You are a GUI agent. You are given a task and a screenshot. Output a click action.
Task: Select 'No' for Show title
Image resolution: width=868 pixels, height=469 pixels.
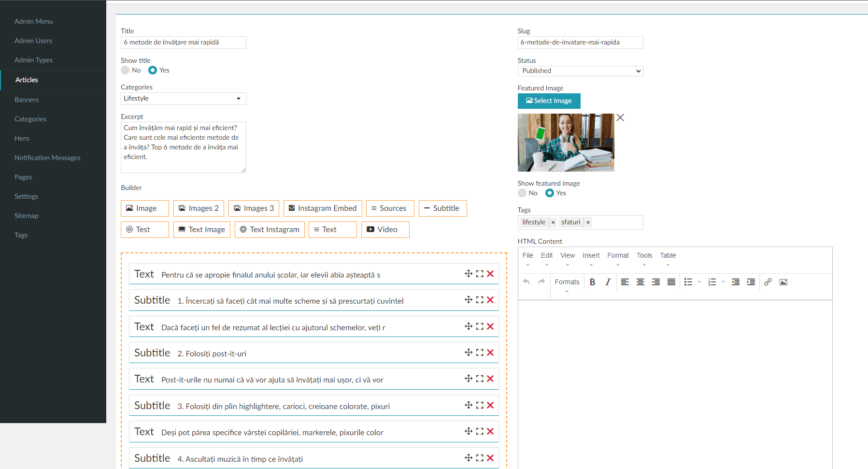pyautogui.click(x=126, y=70)
